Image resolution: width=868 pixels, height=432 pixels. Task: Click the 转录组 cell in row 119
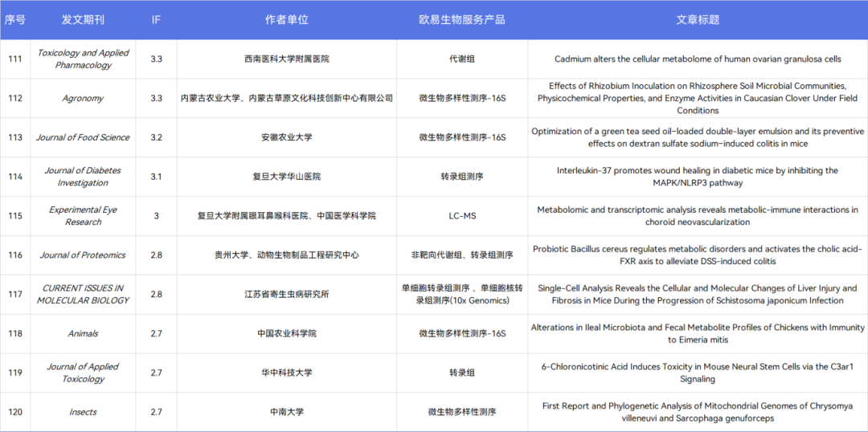pyautogui.click(x=462, y=373)
